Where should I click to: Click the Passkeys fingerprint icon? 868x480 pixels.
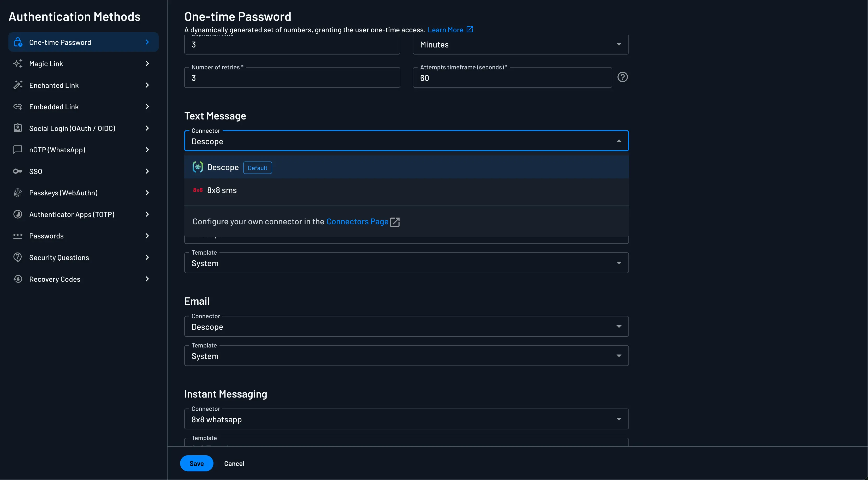point(18,193)
